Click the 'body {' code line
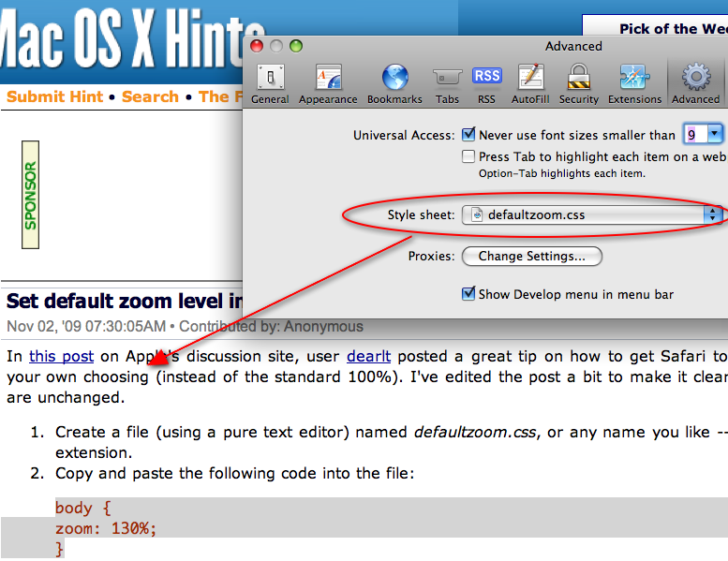Image resolution: width=728 pixels, height=561 pixels. [x=82, y=509]
